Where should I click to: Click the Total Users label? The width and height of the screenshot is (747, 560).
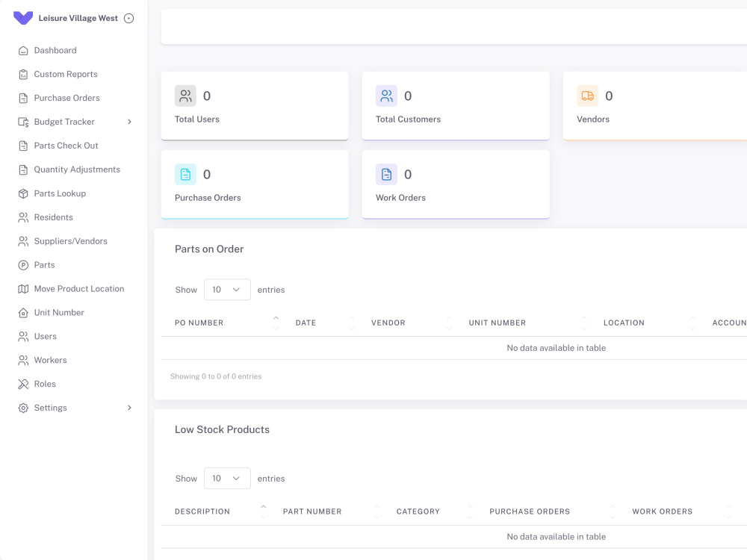[196, 119]
